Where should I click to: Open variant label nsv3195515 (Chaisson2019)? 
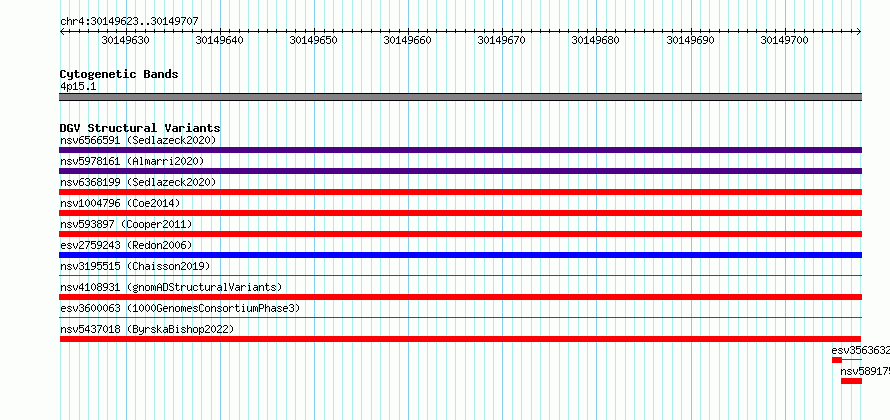click(x=135, y=266)
